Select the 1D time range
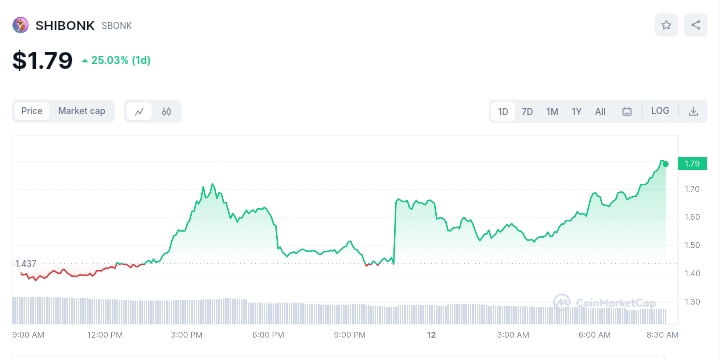This screenshot has width=720, height=360. [x=503, y=112]
